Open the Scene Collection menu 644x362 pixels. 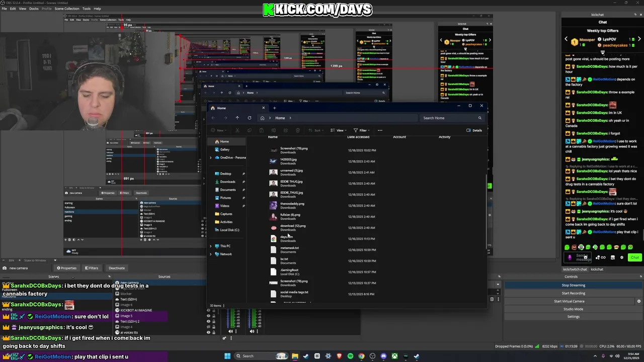pyautogui.click(x=67, y=9)
